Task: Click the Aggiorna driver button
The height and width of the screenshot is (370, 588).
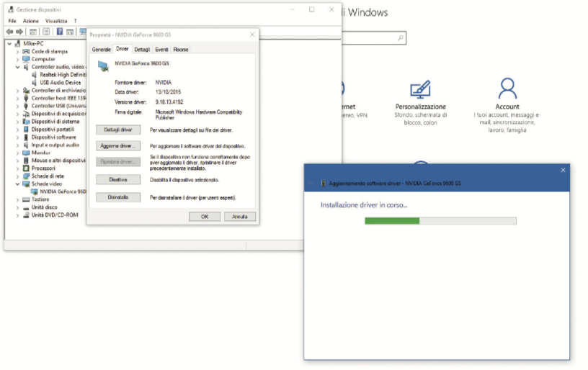Action: point(118,146)
